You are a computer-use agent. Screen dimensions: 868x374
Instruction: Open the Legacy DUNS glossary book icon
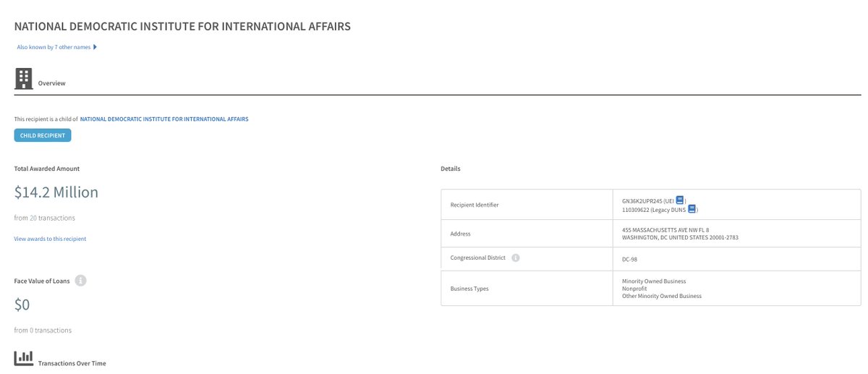[x=691, y=210]
